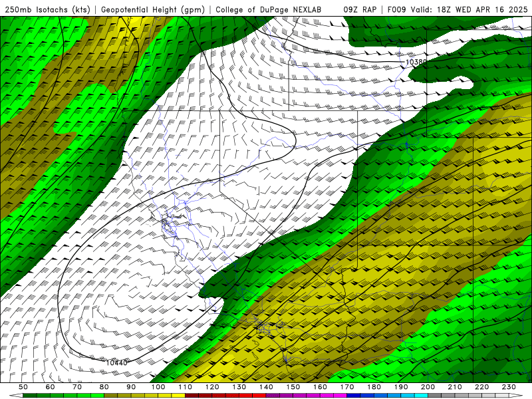
Task: Click the 140 value on the color scale
Action: [x=266, y=387]
